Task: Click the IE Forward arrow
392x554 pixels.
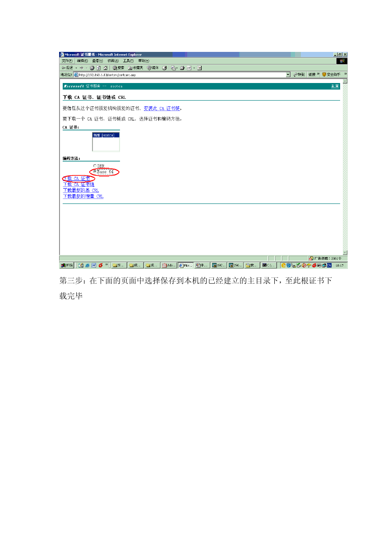Action: tap(82, 68)
